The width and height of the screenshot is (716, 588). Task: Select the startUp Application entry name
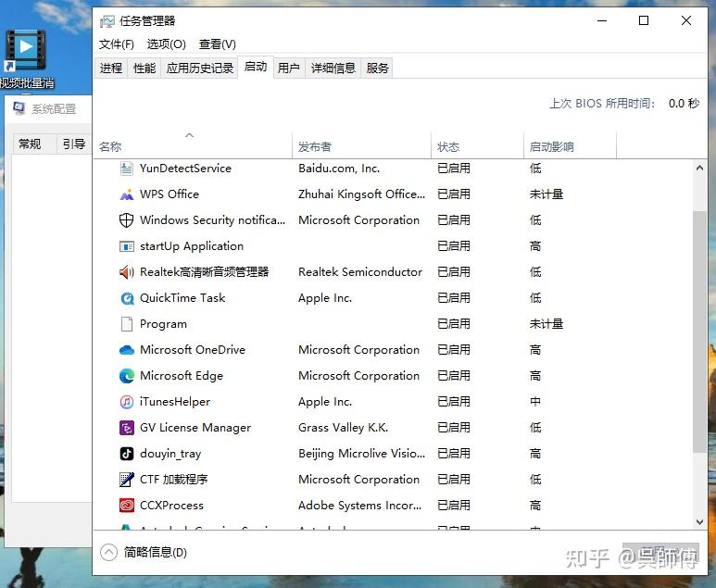[192, 246]
